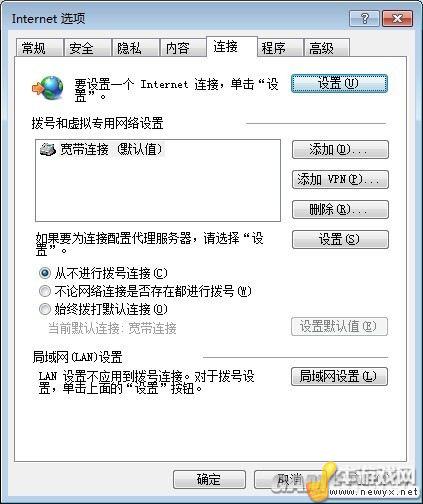Click 添加 VPN(P)... button
The height and width of the screenshot is (504, 423).
pos(340,179)
